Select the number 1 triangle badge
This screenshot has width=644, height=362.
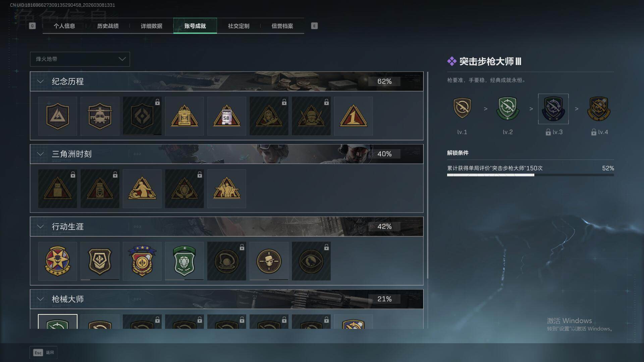[x=353, y=116]
